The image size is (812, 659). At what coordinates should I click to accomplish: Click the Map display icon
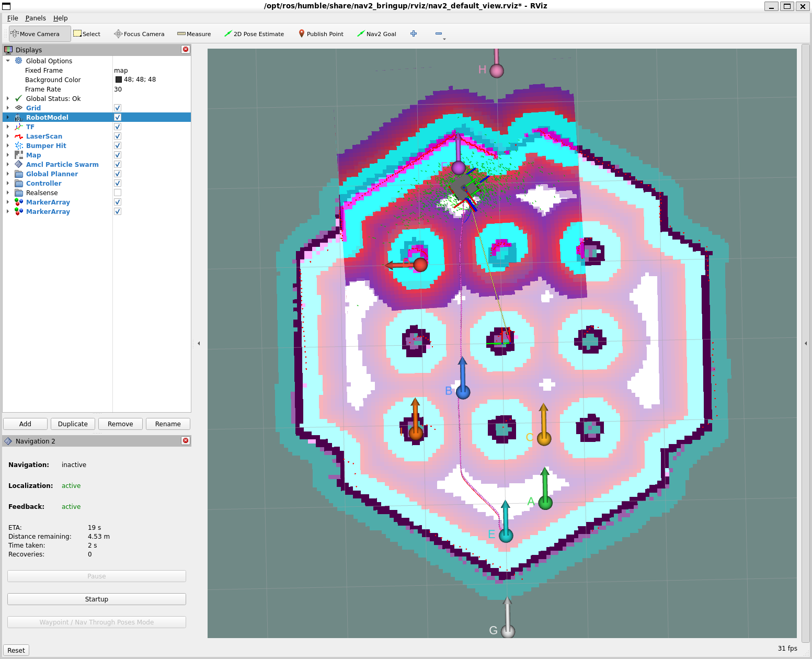coord(19,155)
